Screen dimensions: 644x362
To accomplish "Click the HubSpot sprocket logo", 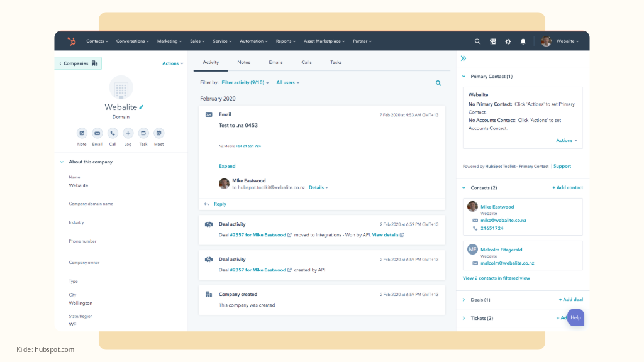I will [x=72, y=41].
